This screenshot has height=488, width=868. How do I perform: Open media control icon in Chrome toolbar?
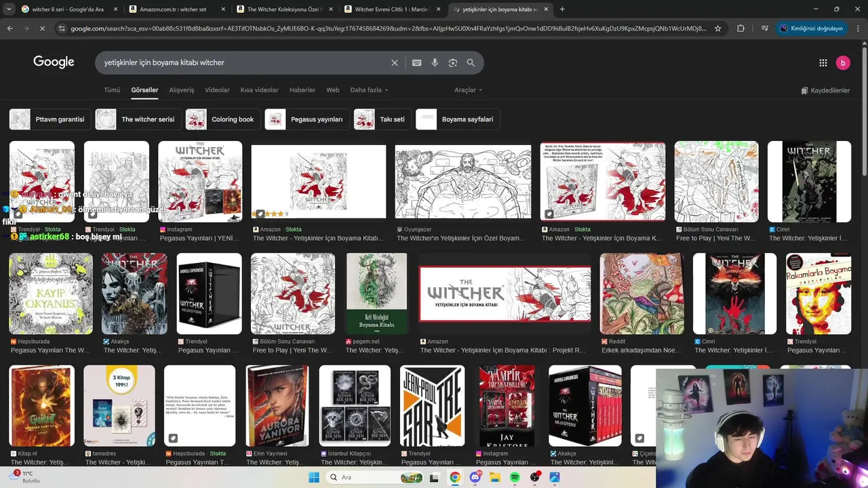click(x=764, y=28)
